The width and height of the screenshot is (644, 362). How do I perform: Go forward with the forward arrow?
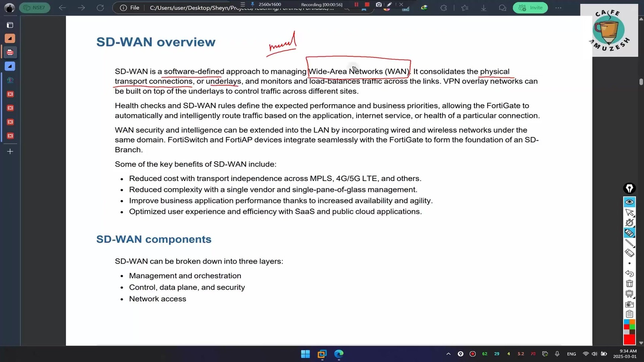click(81, 7)
